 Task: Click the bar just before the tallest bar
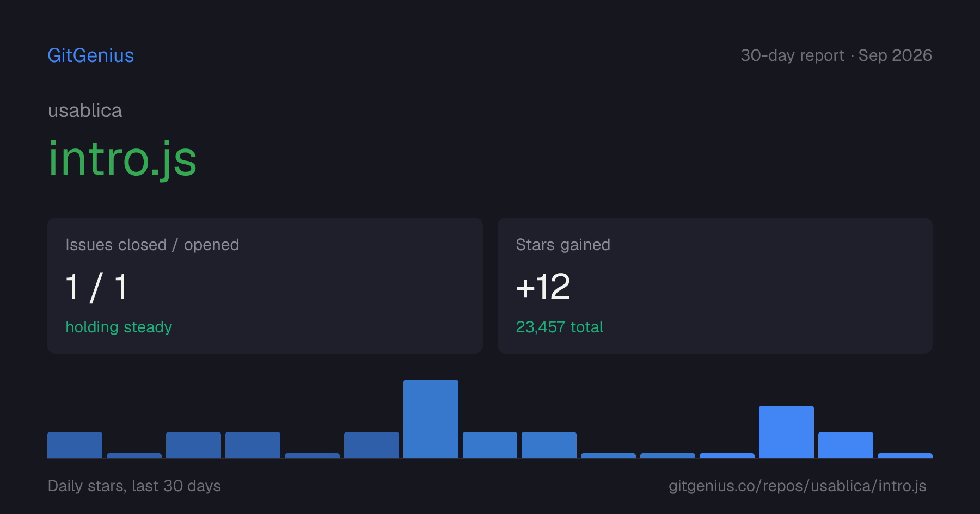tap(371, 445)
